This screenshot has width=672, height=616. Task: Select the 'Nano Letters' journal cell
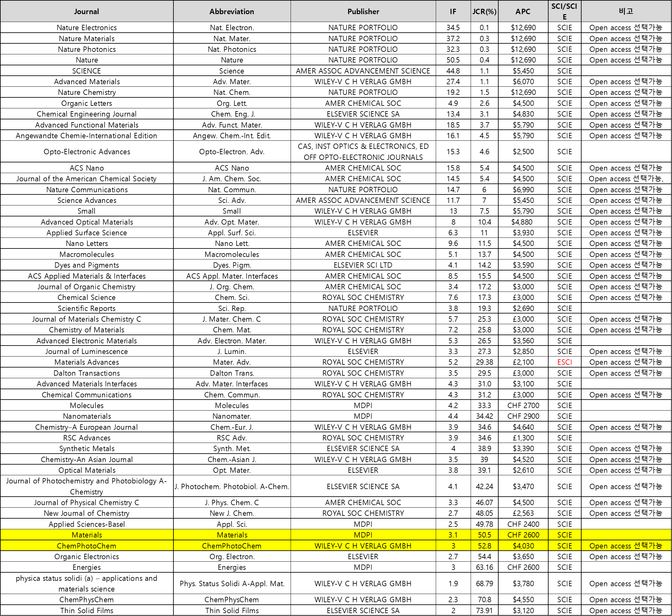tap(87, 243)
